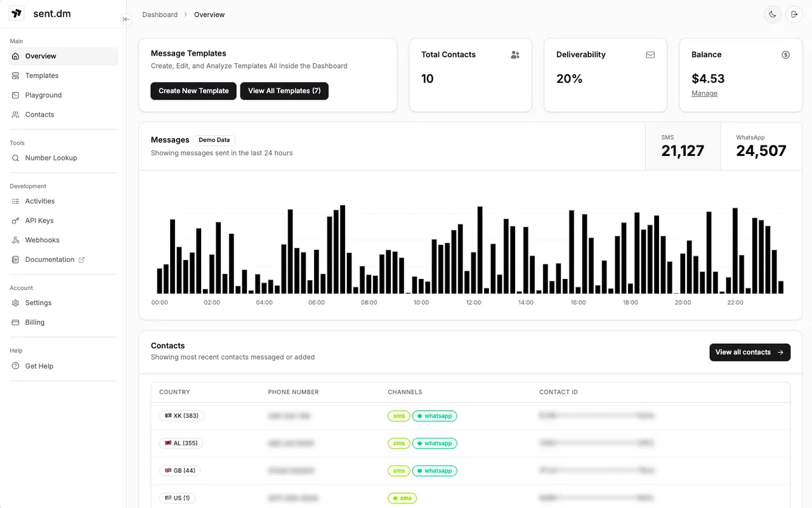Click the XK (383) country badge
812x508 pixels.
click(x=181, y=416)
